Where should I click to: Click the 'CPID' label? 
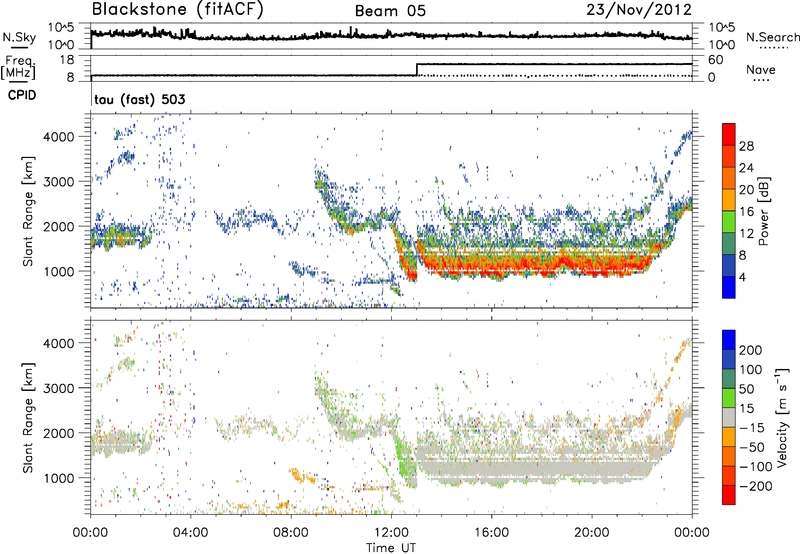[x=22, y=95]
